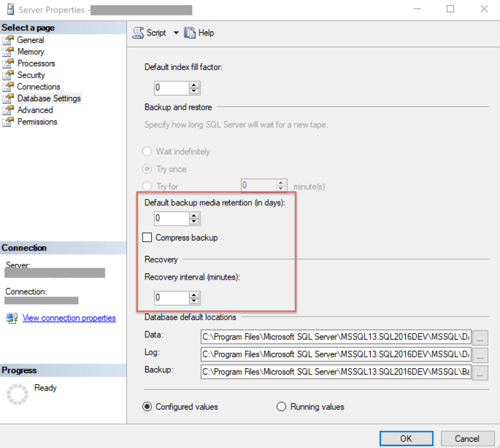500x448 pixels.
Task: Click the Cancel button
Action: click(x=467, y=439)
